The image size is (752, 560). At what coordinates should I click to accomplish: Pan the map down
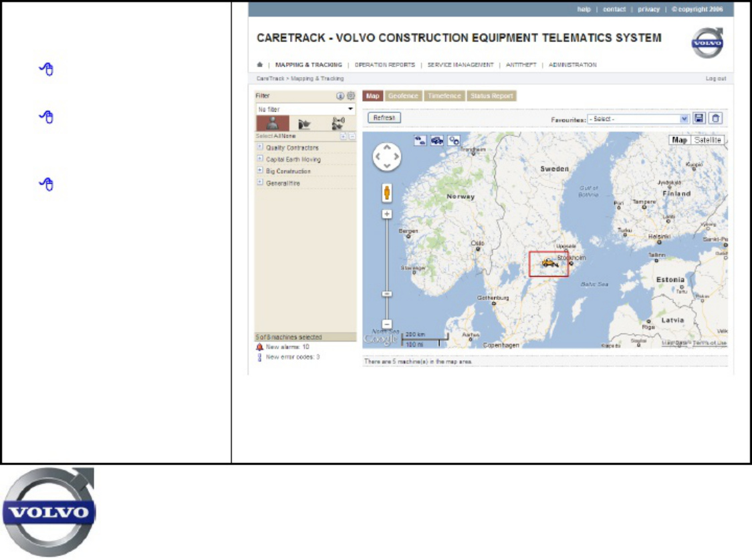(387, 166)
